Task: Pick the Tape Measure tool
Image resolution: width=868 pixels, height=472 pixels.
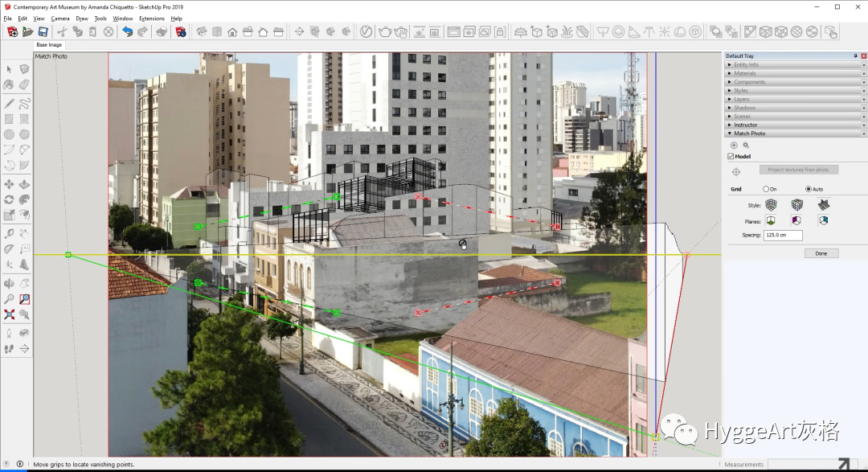Action: pos(9,234)
